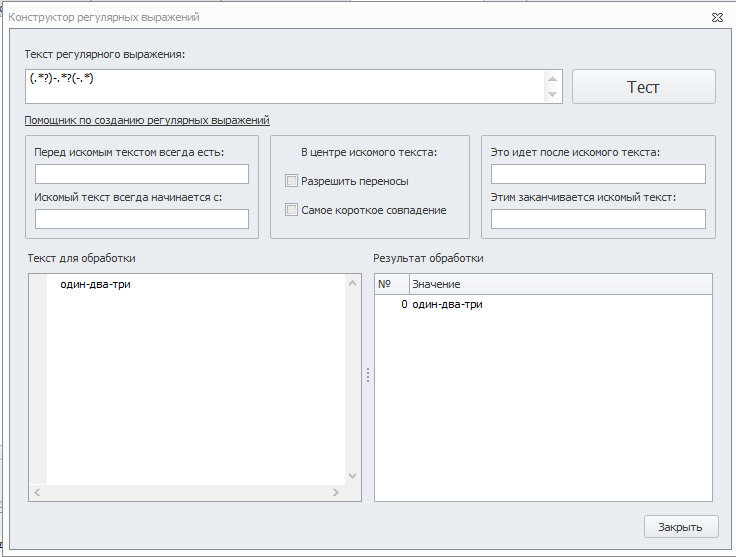Viewport: 736px width, 557px height.
Task: Close the regex constructor window
Action: point(717,17)
